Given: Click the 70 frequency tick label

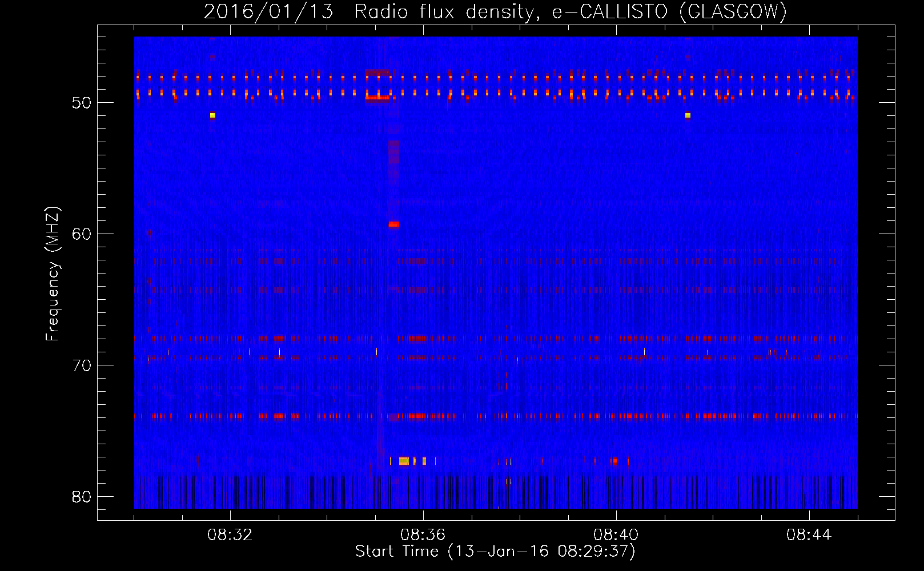Looking at the screenshot, I should click(82, 365).
